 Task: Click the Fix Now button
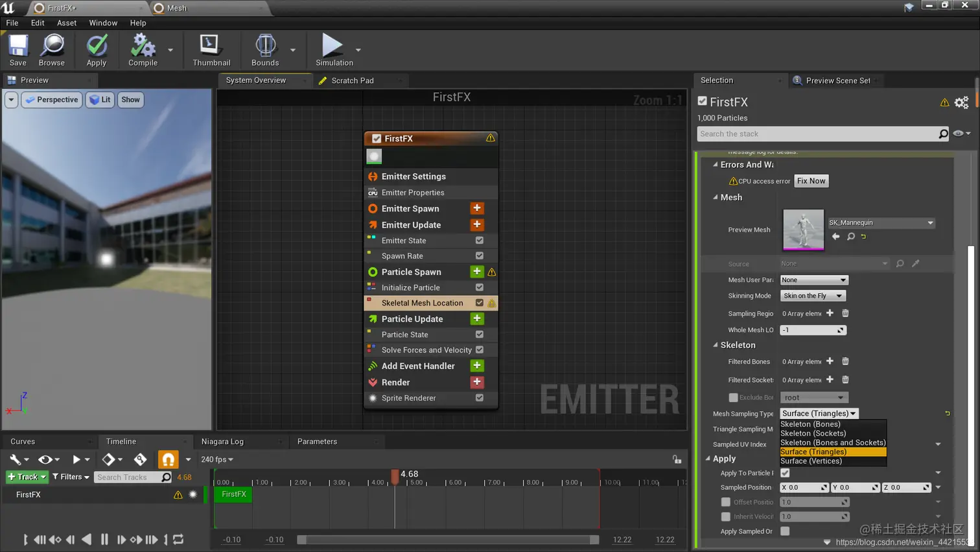pyautogui.click(x=811, y=181)
